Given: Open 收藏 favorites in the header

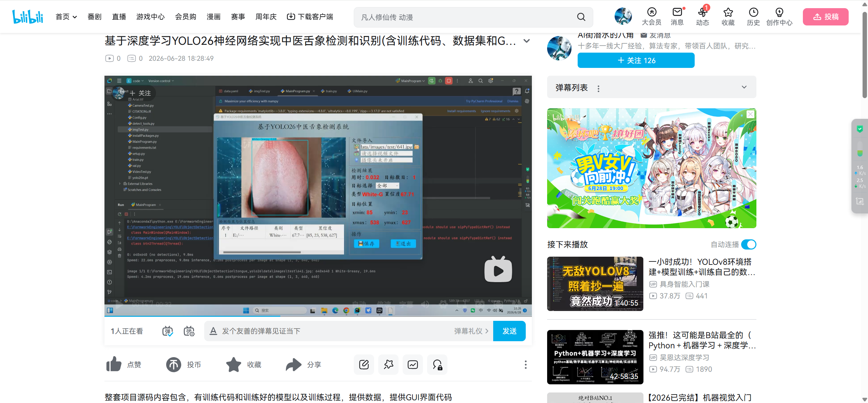Looking at the screenshot, I should pos(728,17).
